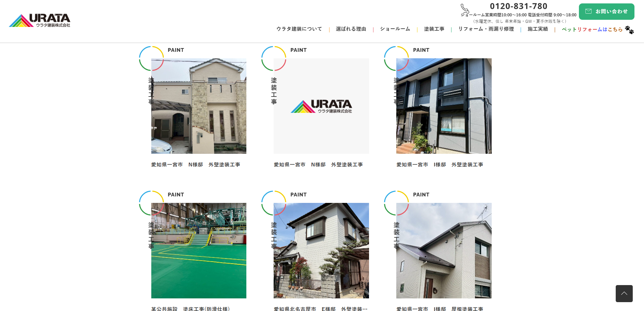Click the second N様邸 外壁塗装工事 title under the logo card

[x=318, y=165]
